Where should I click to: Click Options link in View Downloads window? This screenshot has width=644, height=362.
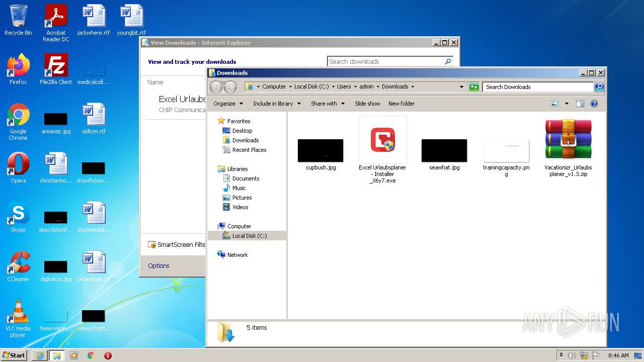click(158, 266)
